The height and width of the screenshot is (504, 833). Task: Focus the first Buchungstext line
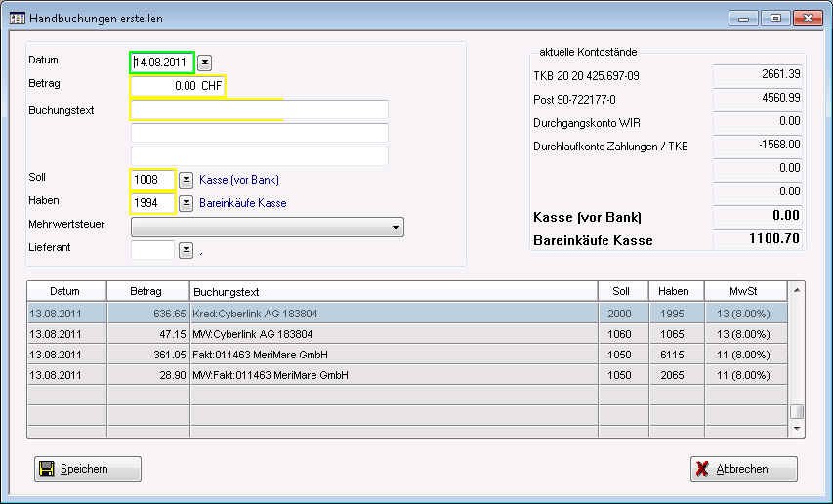[259, 109]
